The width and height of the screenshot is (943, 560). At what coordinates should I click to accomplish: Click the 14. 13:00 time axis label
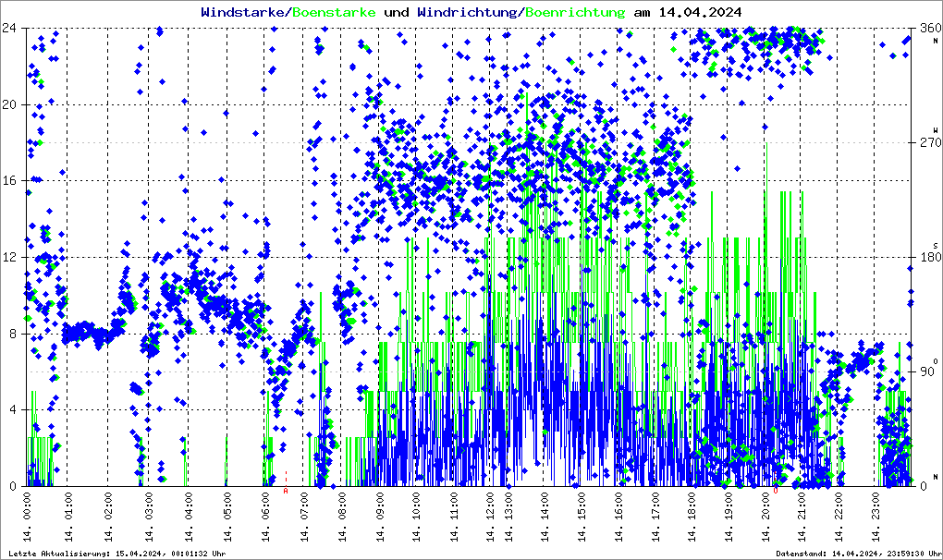coord(508,517)
